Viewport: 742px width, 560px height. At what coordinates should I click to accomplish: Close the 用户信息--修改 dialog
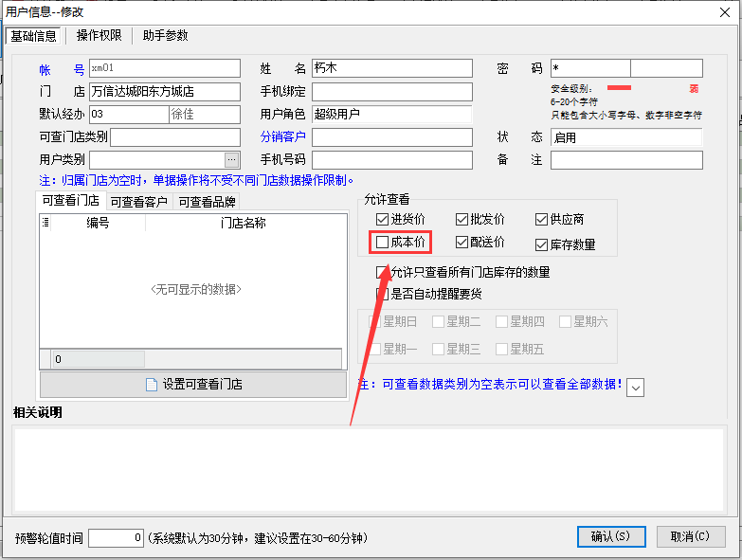point(725,12)
